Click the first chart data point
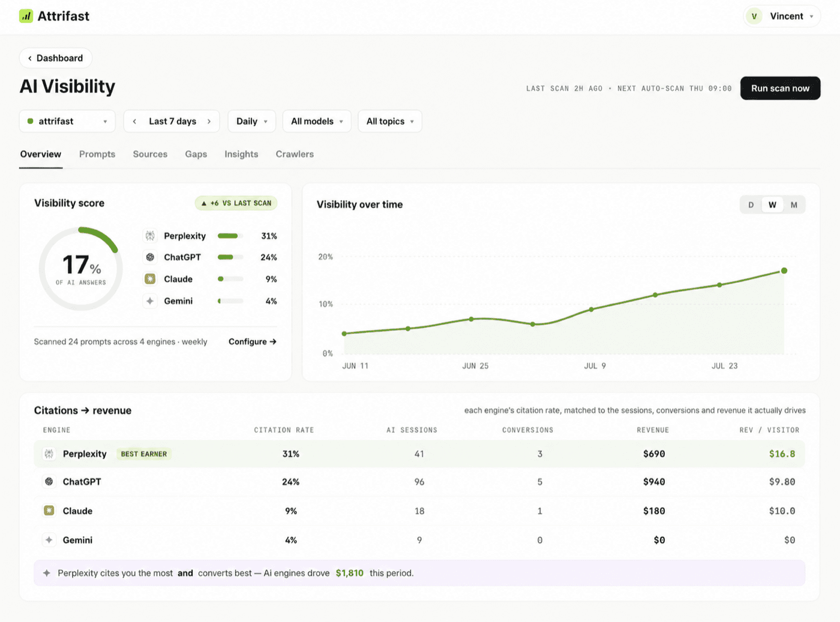This screenshot has width=840, height=622. (344, 334)
